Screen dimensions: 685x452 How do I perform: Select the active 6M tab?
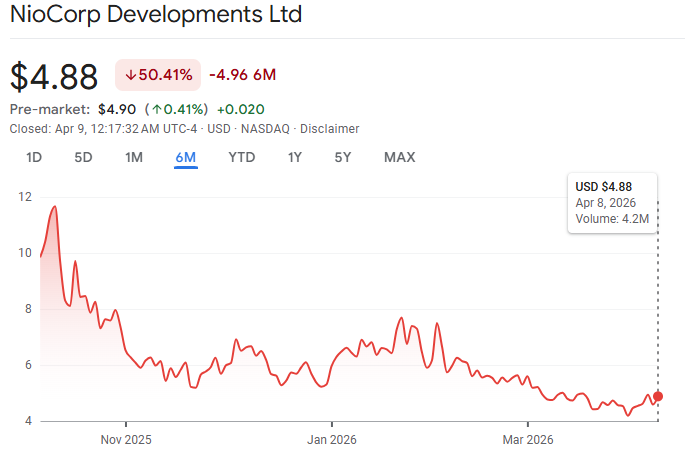click(x=186, y=157)
